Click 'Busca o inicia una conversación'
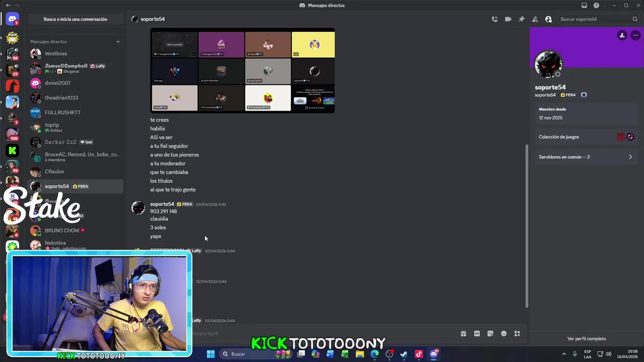 click(75, 19)
